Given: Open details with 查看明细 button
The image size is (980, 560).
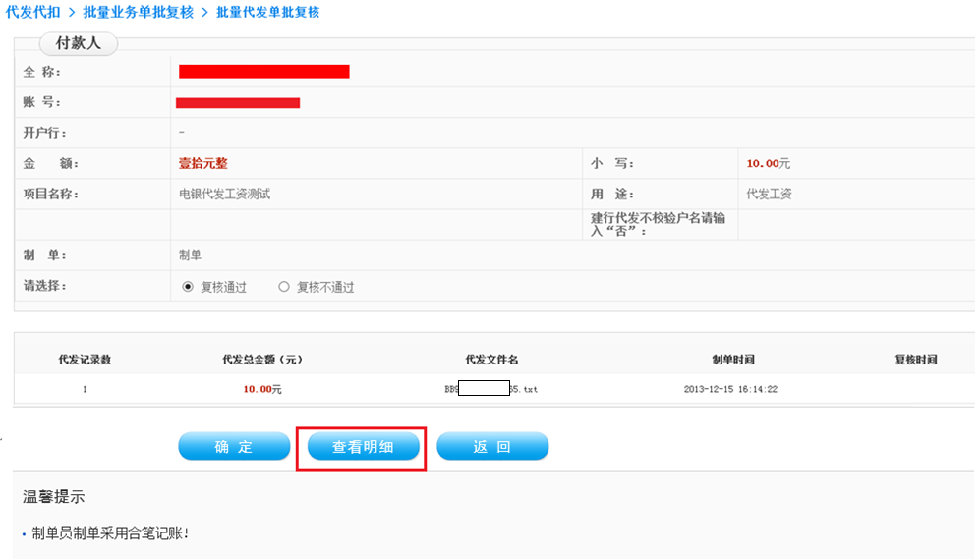Looking at the screenshot, I should coord(363,447).
